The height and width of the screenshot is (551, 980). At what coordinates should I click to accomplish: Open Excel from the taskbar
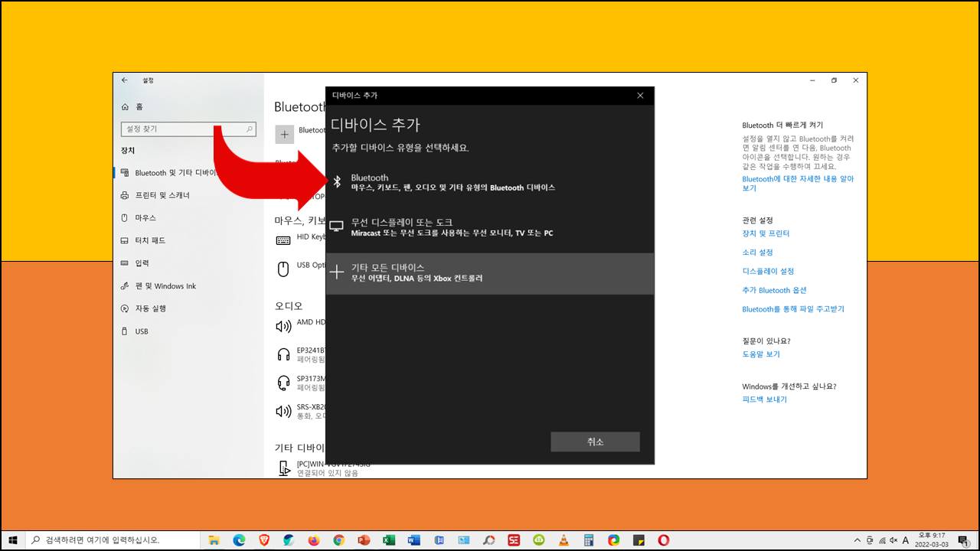[389, 540]
